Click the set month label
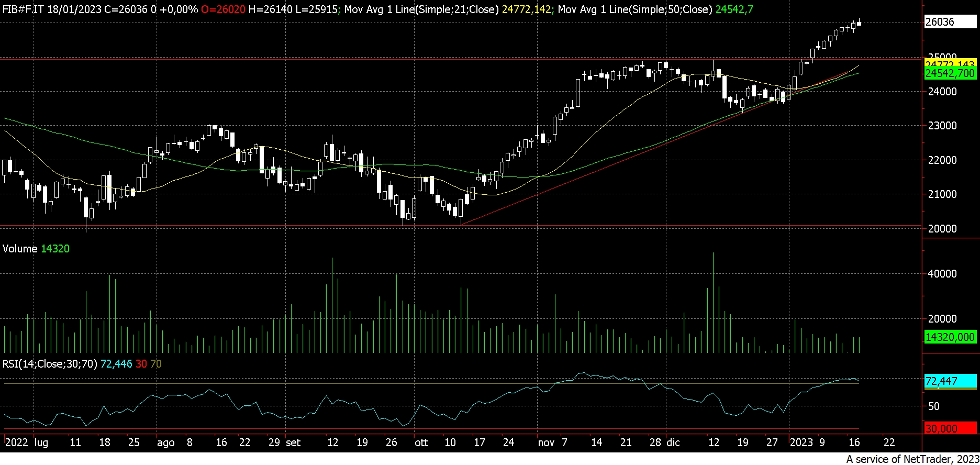This screenshot has height=465, width=980. [x=293, y=442]
